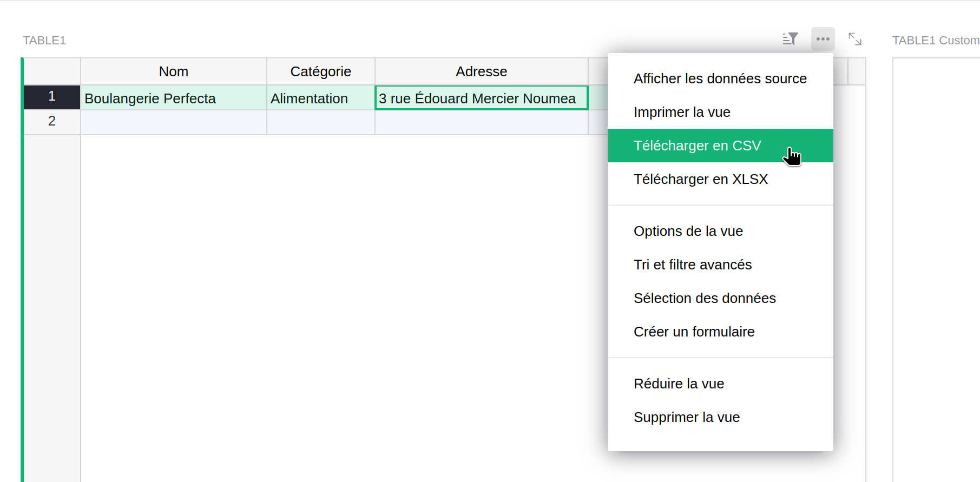The width and height of the screenshot is (980, 482).
Task: Select 'Afficher les données source'
Action: (x=720, y=78)
